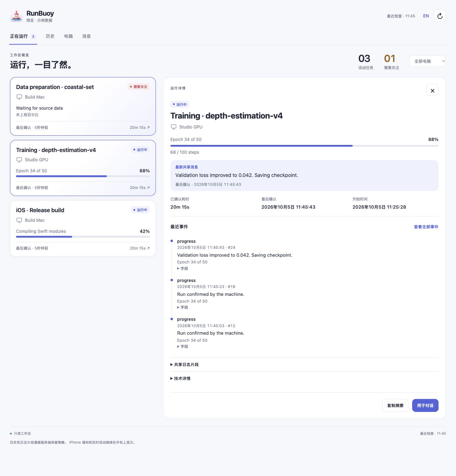Expand 字段 under event #24

183,268
